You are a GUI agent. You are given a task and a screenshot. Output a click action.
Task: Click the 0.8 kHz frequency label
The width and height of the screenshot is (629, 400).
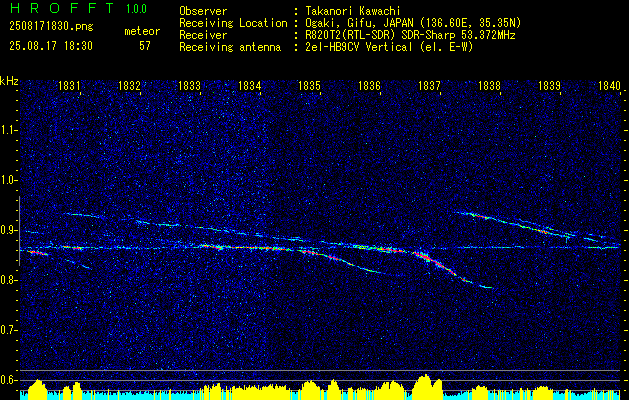pyautogui.click(x=7, y=280)
